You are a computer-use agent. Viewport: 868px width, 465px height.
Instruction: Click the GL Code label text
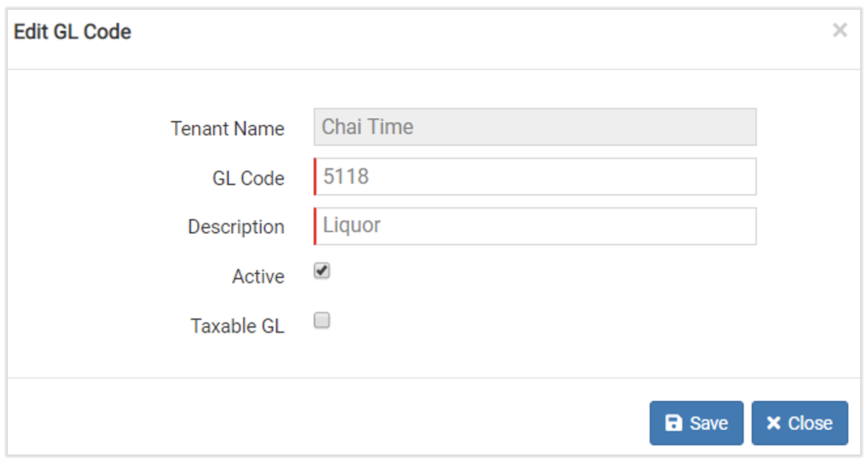click(248, 179)
